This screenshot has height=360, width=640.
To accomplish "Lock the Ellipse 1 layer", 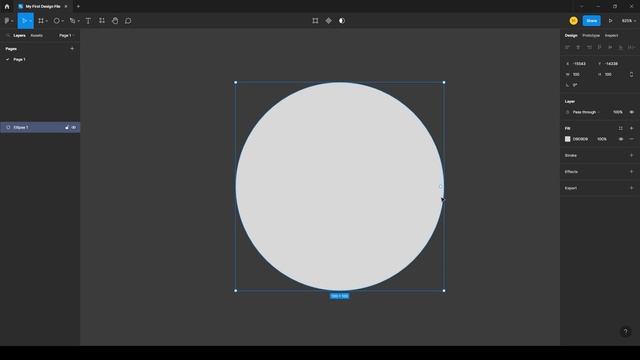I will pyautogui.click(x=67, y=127).
